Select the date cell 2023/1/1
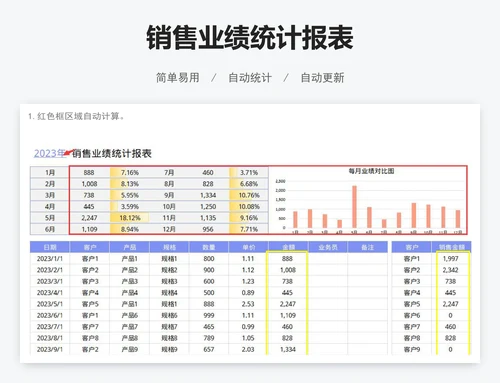Screen dimensions: 500x383 click(50, 259)
